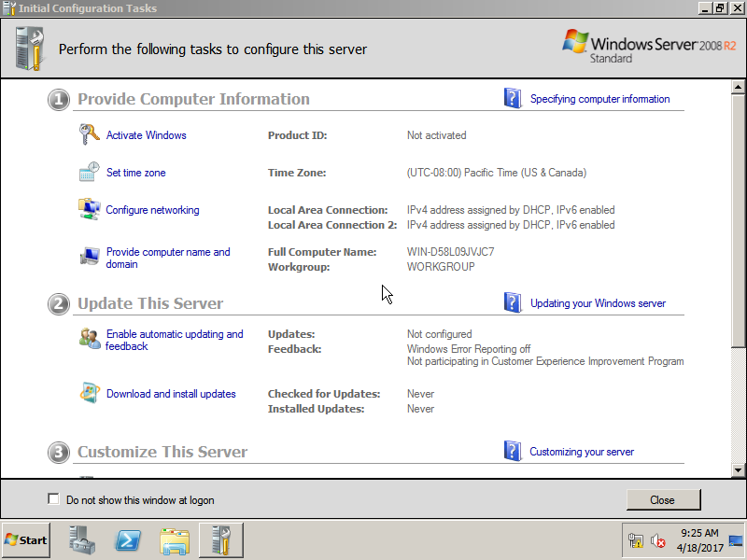Minimize the Initial Configuration Tasks window
747x560 pixels.
point(706,8)
